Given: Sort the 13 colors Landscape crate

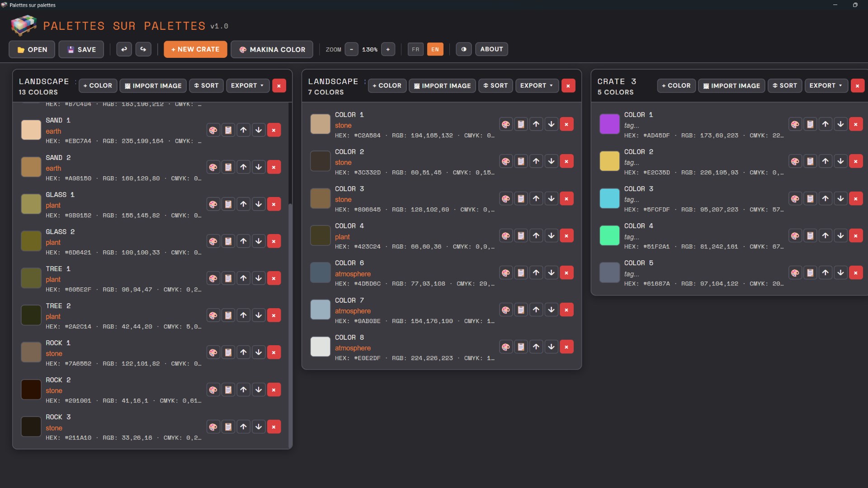Looking at the screenshot, I should [x=206, y=85].
